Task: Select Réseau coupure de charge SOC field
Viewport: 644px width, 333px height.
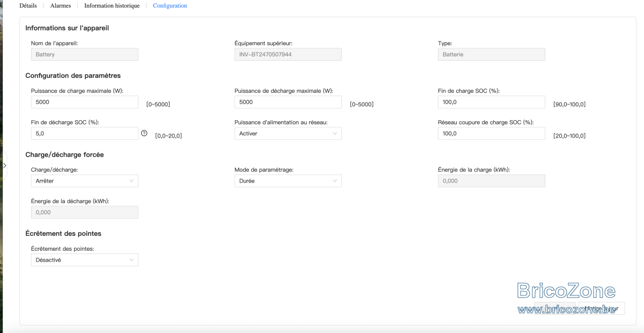Action: tap(492, 133)
